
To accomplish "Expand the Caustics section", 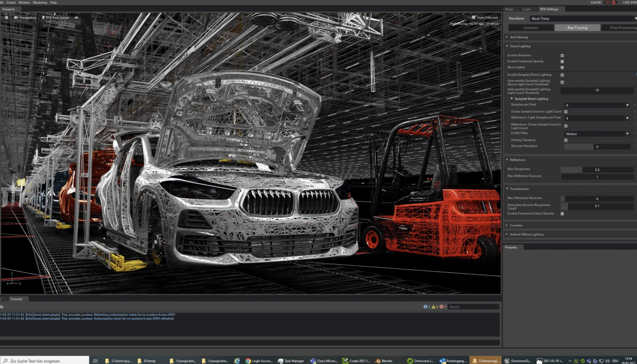I will tap(507, 225).
